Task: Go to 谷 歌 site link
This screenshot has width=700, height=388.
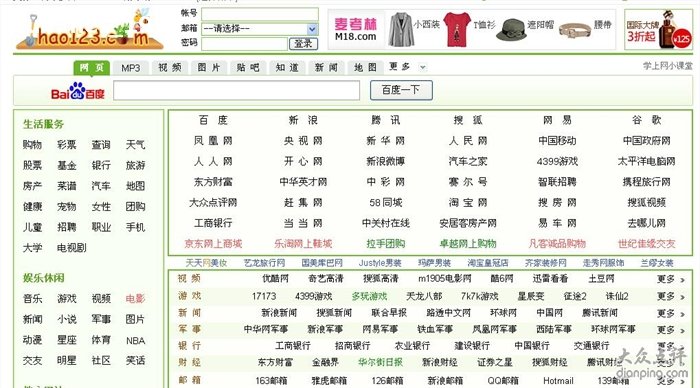Action: click(x=646, y=120)
